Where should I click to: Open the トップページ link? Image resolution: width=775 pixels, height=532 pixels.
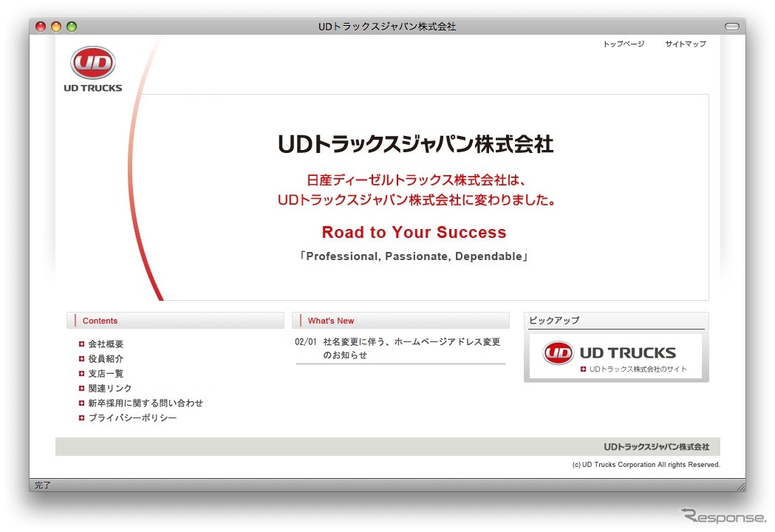tap(624, 44)
